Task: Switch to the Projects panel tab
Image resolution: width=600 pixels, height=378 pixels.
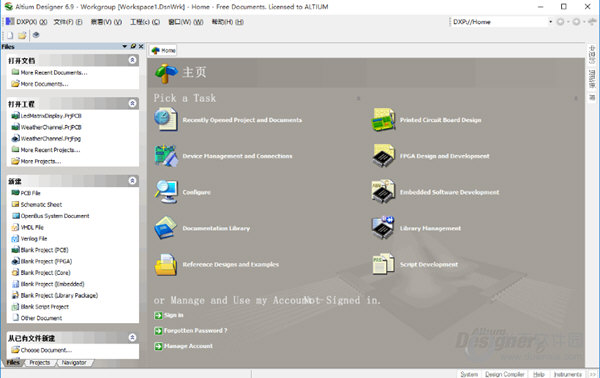Action: click(40, 363)
